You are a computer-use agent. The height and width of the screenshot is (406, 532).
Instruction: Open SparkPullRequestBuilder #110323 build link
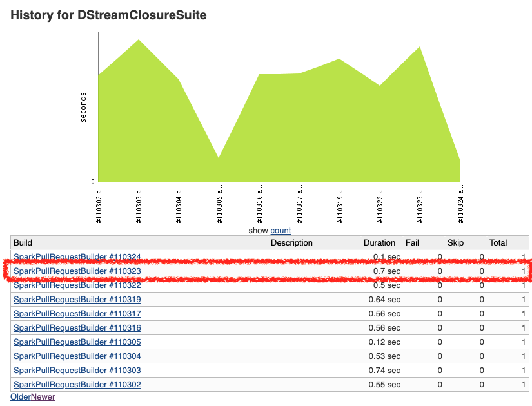coord(77,271)
